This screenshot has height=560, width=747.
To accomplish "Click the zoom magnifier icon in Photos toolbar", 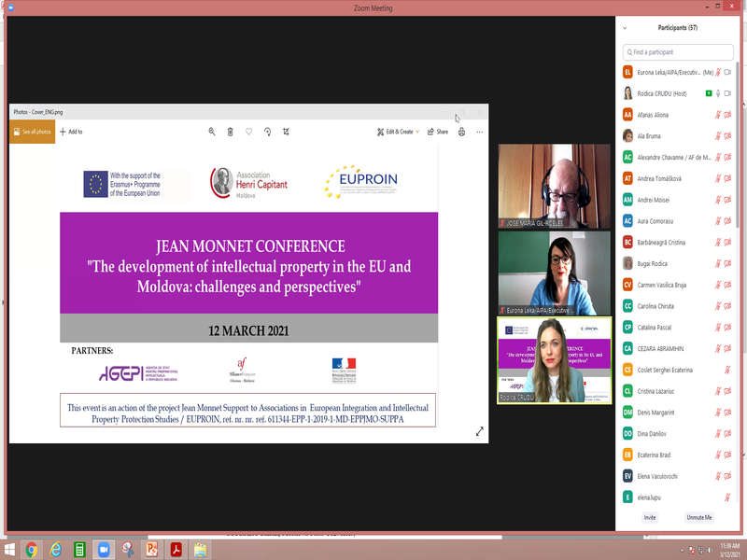I will [x=212, y=132].
